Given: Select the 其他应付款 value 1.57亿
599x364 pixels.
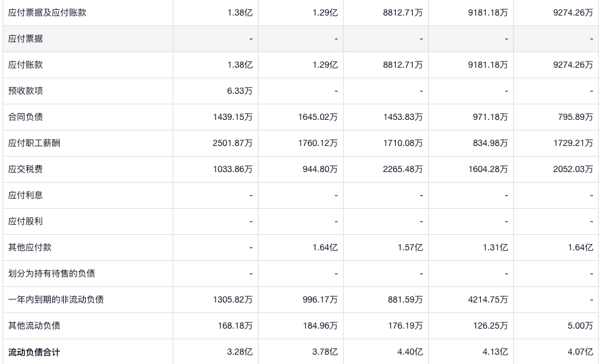Looking at the screenshot, I should [410, 247].
